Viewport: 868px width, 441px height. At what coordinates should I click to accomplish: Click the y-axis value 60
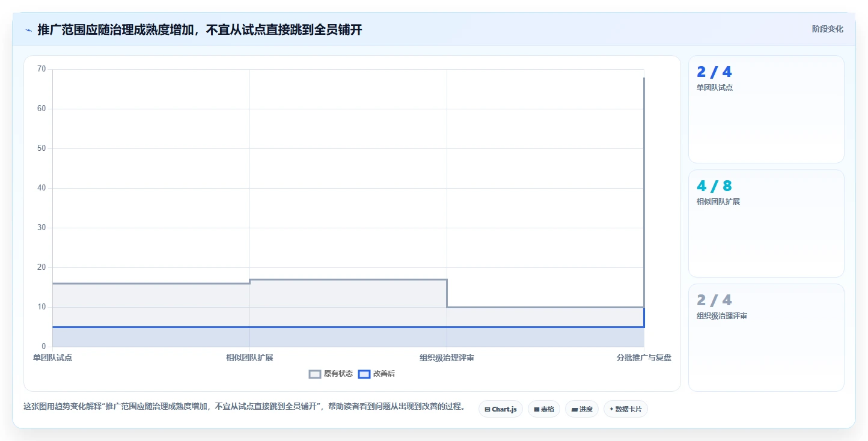pyautogui.click(x=41, y=109)
